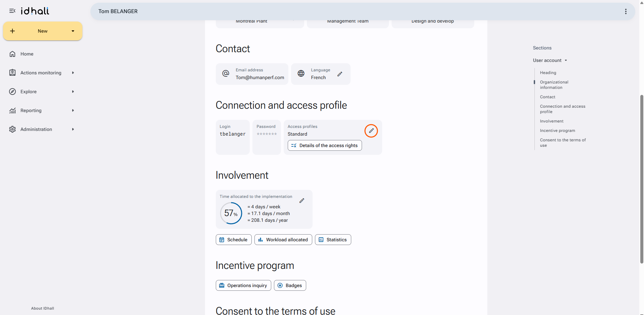Click the Tom@humanperf.com email address
Viewport: 644px width, 315px height.
coord(260,77)
